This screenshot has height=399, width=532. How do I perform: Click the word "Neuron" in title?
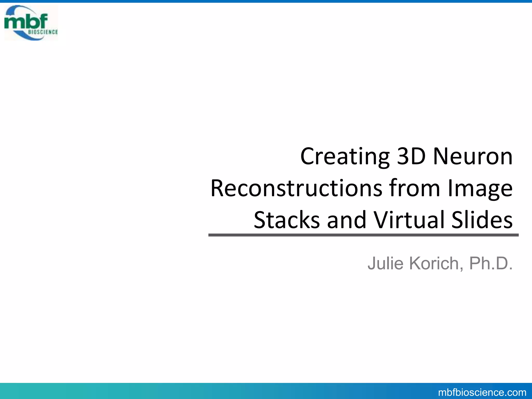point(473,156)
